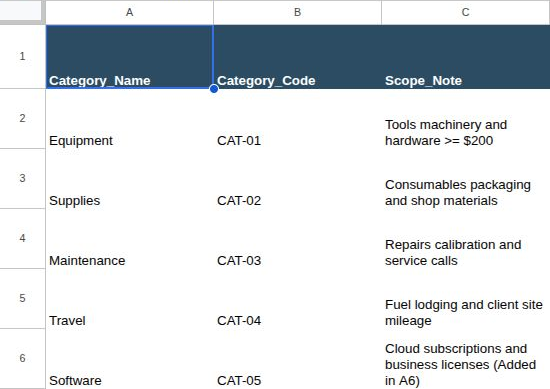550x389 pixels.
Task: Select column A header
Action: [x=129, y=12]
